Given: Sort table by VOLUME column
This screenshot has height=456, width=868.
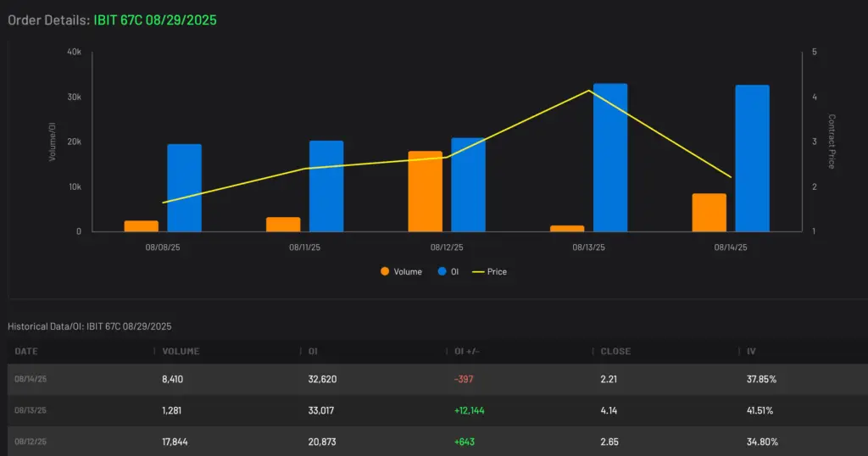Looking at the screenshot, I should coord(181,352).
